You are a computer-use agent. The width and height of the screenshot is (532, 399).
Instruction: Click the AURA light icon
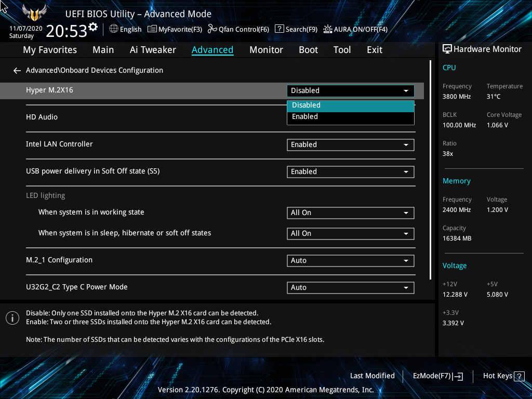pyautogui.click(x=327, y=29)
